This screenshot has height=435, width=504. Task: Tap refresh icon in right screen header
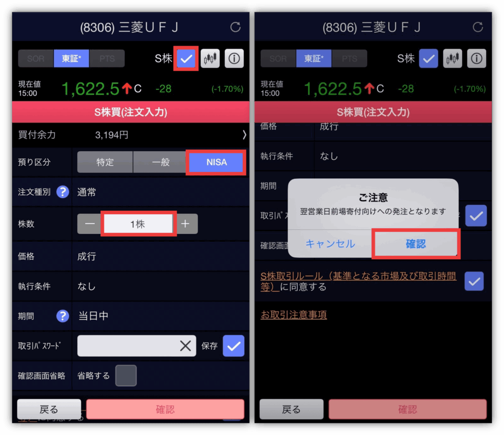point(477,27)
